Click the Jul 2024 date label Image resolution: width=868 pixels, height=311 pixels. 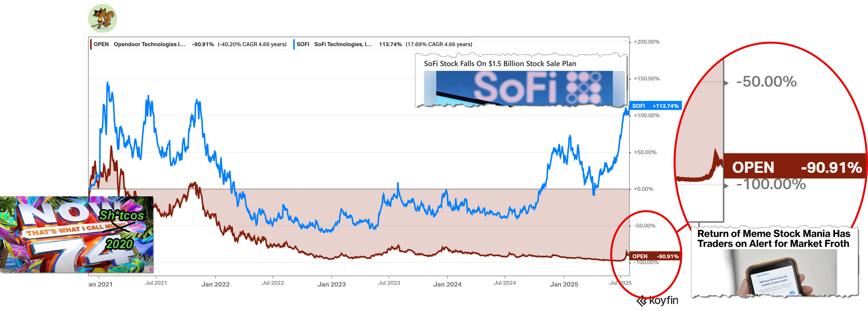click(505, 283)
